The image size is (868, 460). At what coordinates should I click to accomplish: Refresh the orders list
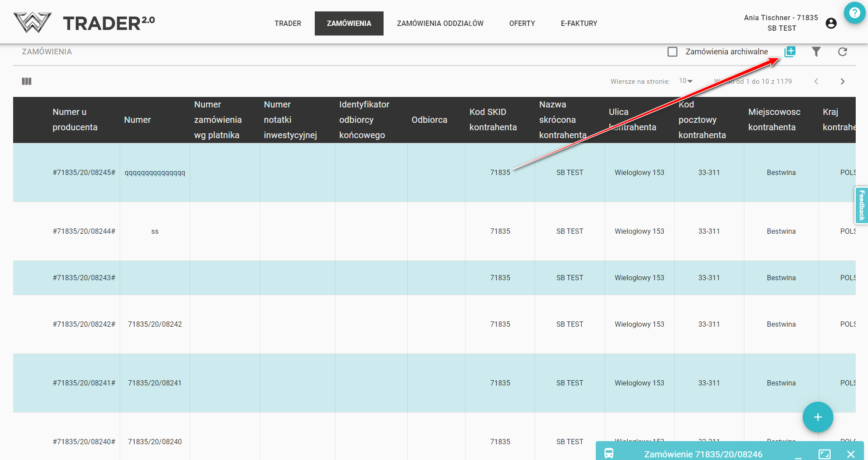point(842,52)
